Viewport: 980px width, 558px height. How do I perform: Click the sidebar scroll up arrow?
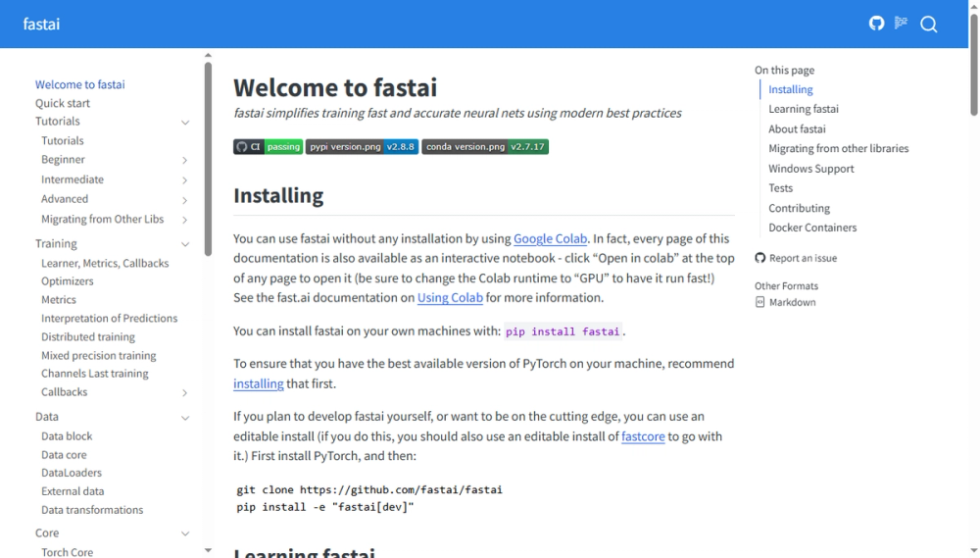(x=208, y=56)
